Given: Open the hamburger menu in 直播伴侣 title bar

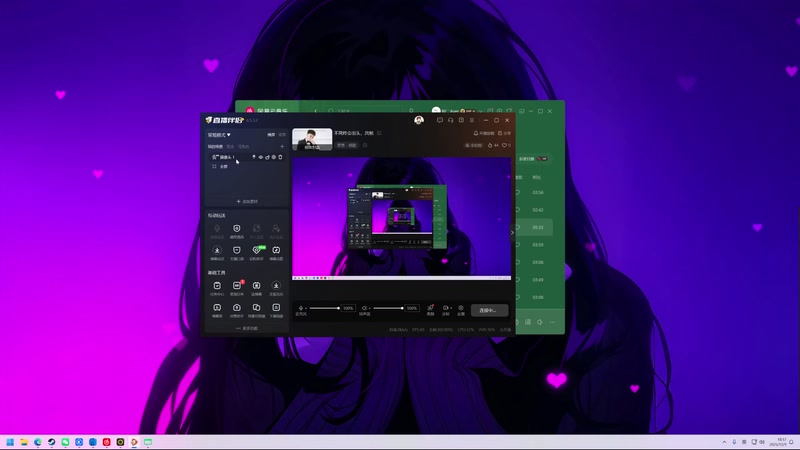Looking at the screenshot, I should [x=472, y=120].
